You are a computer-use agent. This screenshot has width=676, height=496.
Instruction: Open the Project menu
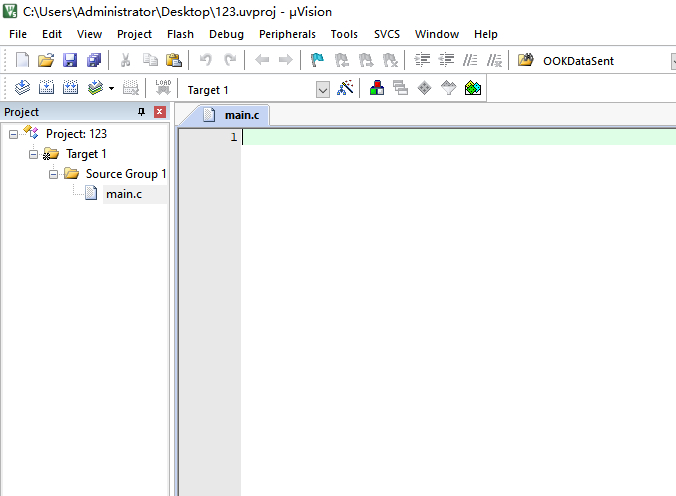(134, 34)
